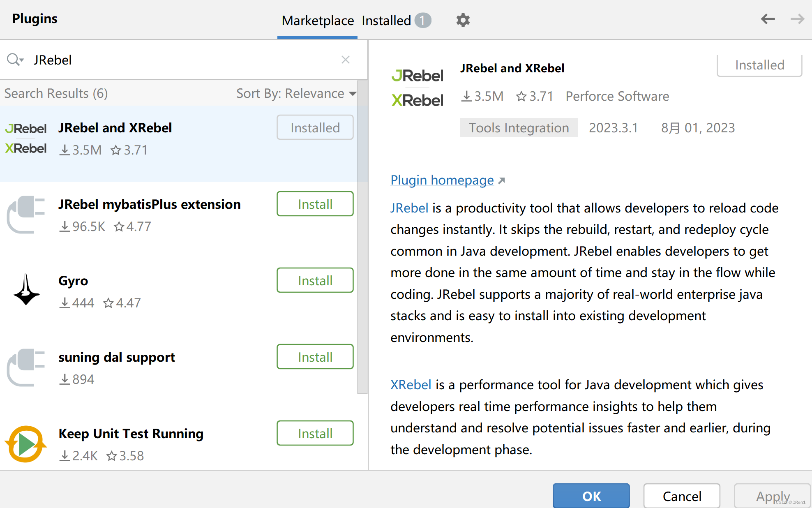Viewport: 812px width, 508px height.
Task: Install Keep Unit Test Running plugin
Action: [315, 433]
